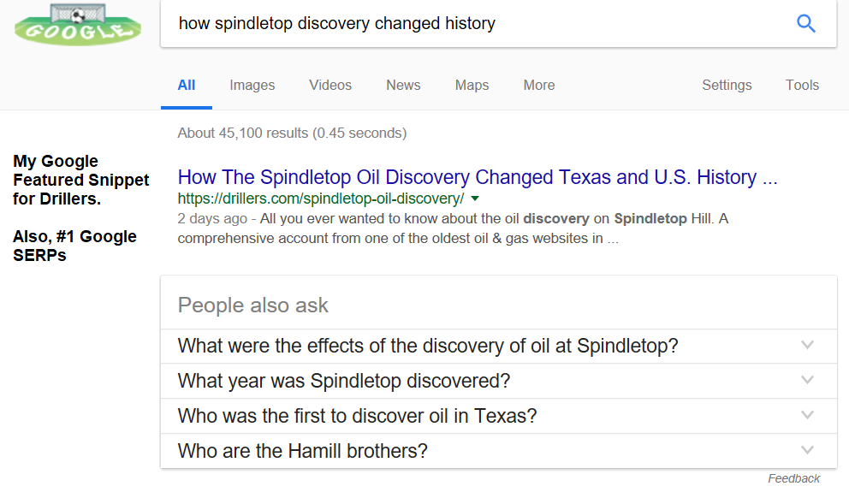Click chevron beside Hamill brothers question
The image size is (849, 504).
(806, 450)
